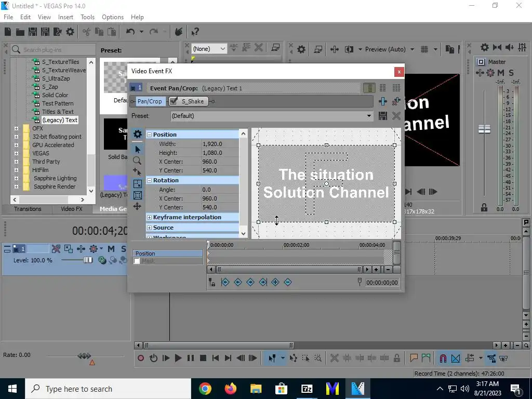Click the Previous Keyframe diamond button
Viewport: 532px width, 399px height.
pos(237,282)
